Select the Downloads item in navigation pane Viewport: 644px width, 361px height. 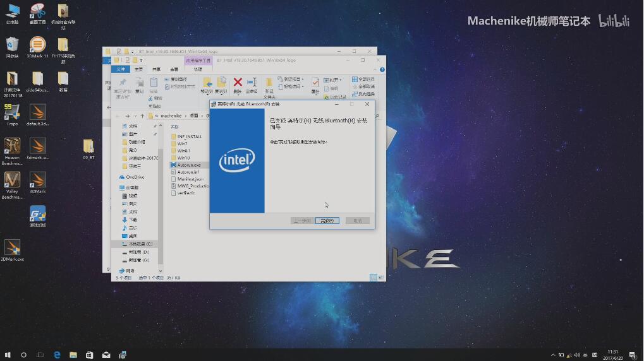[x=130, y=220]
